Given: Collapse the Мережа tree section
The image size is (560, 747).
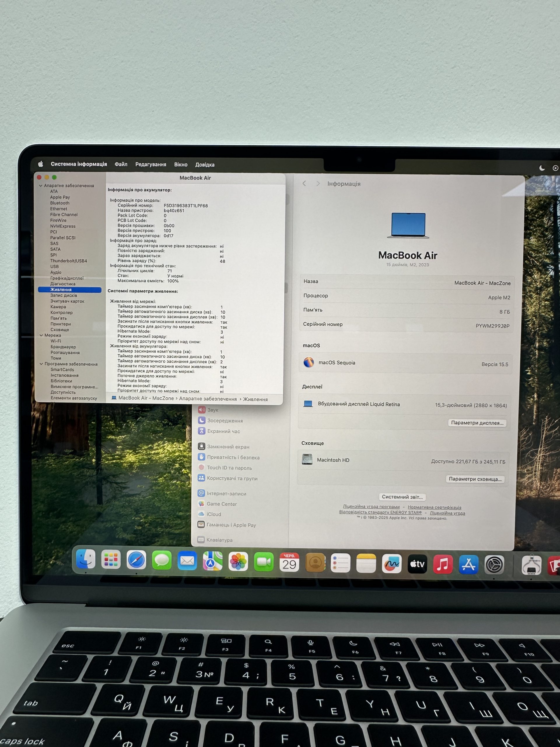Looking at the screenshot, I should (x=41, y=335).
